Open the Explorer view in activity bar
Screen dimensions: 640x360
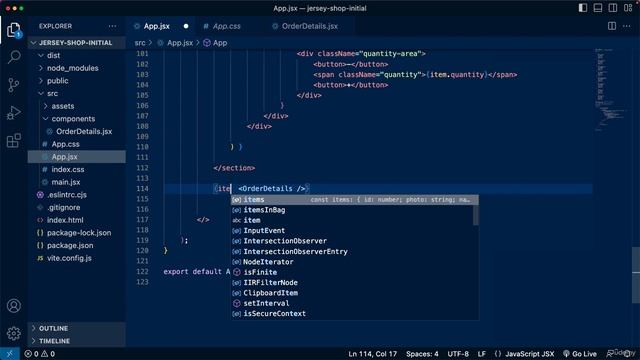coord(14,30)
